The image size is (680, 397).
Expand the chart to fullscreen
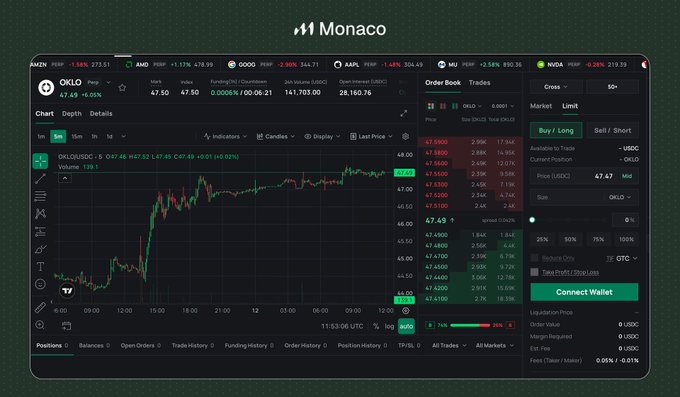403,113
